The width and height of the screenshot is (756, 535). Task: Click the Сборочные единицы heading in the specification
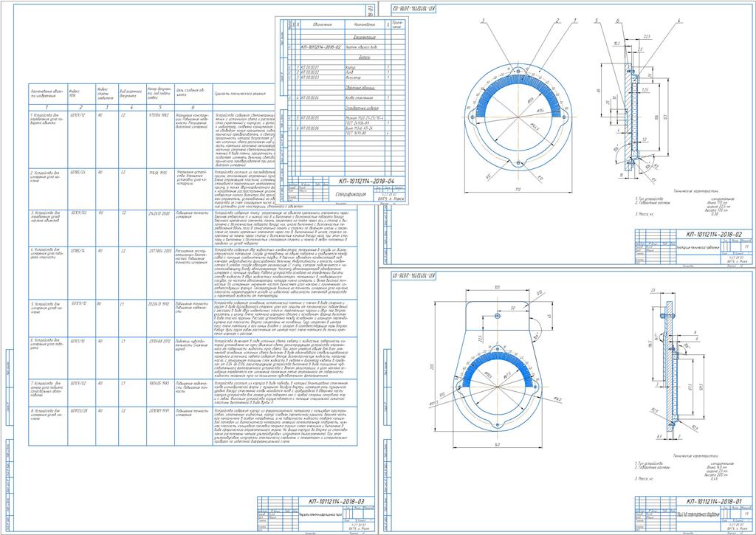point(361,88)
